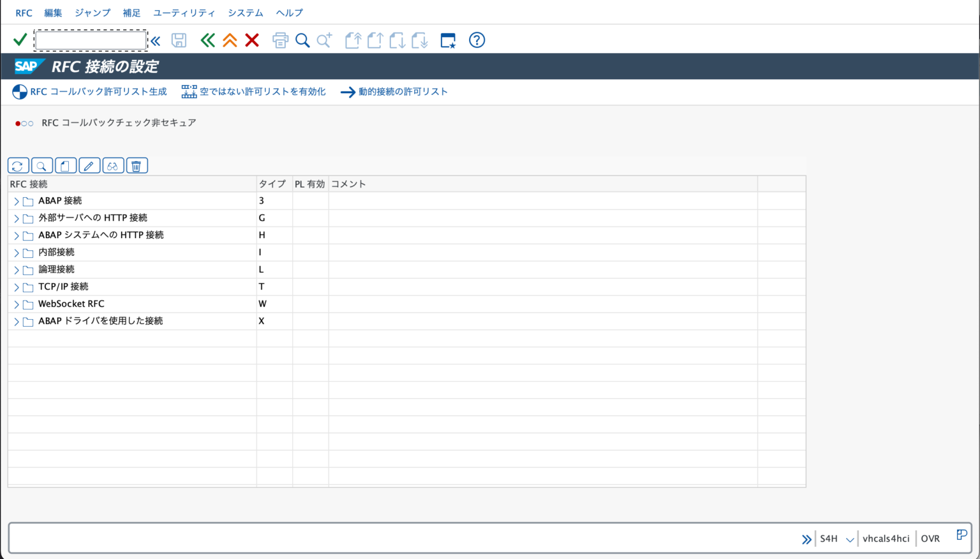Open the RFC menu
This screenshot has width=980, height=559.
click(24, 12)
